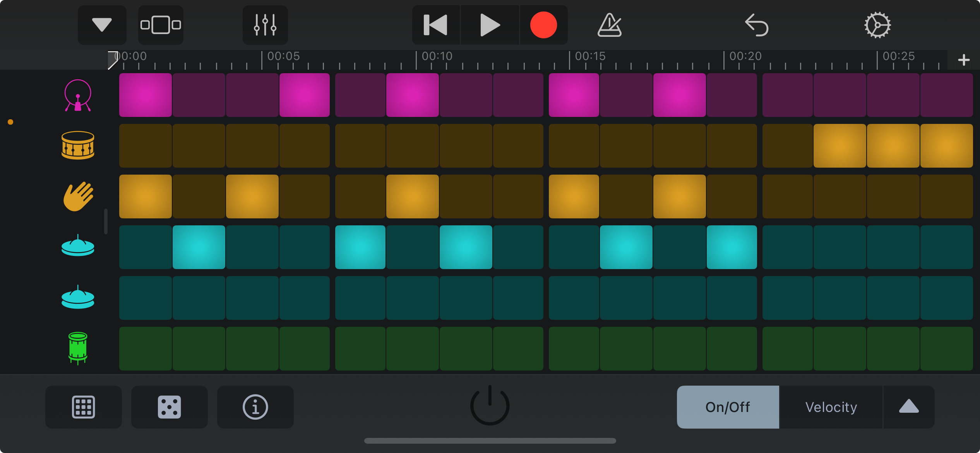Toggle the metronome icon
Viewport: 980px width, 453px height.
[x=609, y=25]
